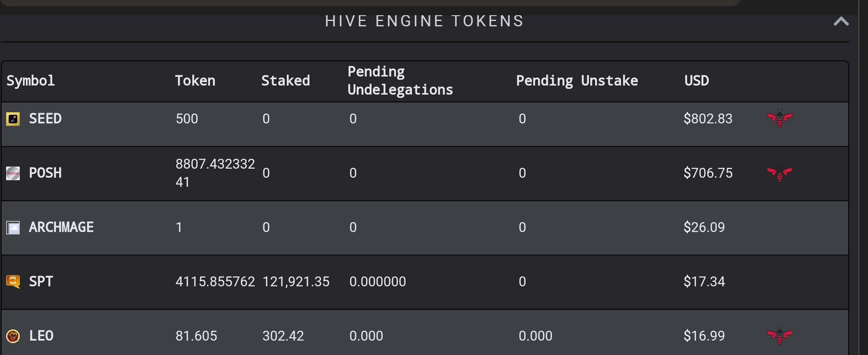Click the POSH USD value $706.75
Viewport: 868px width, 355px height.
coord(708,173)
